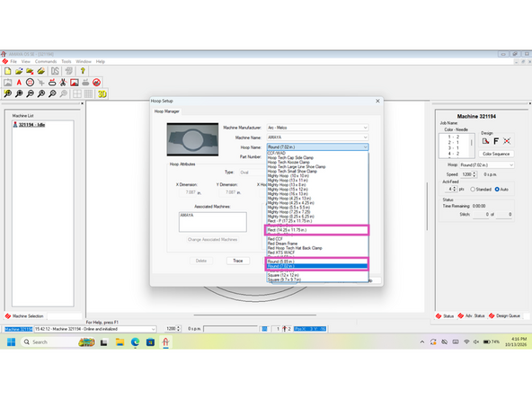532x399 pixels.
Task: Click the New file toolbar icon
Action: [8, 71]
